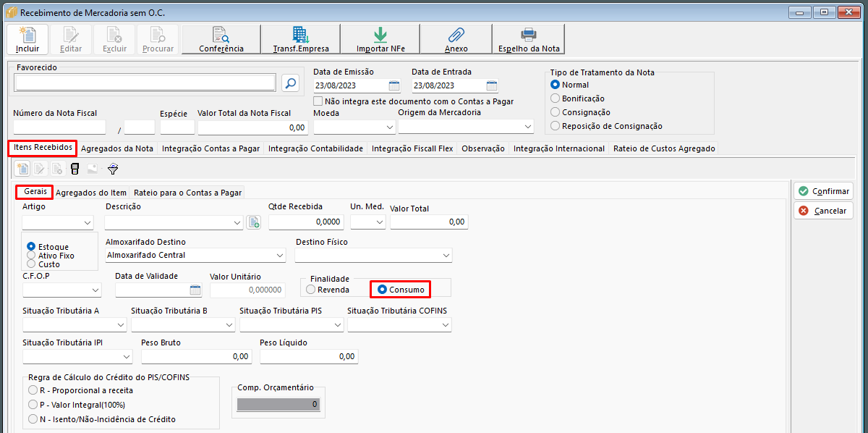Click the image icon in the items toolbar

(x=92, y=169)
